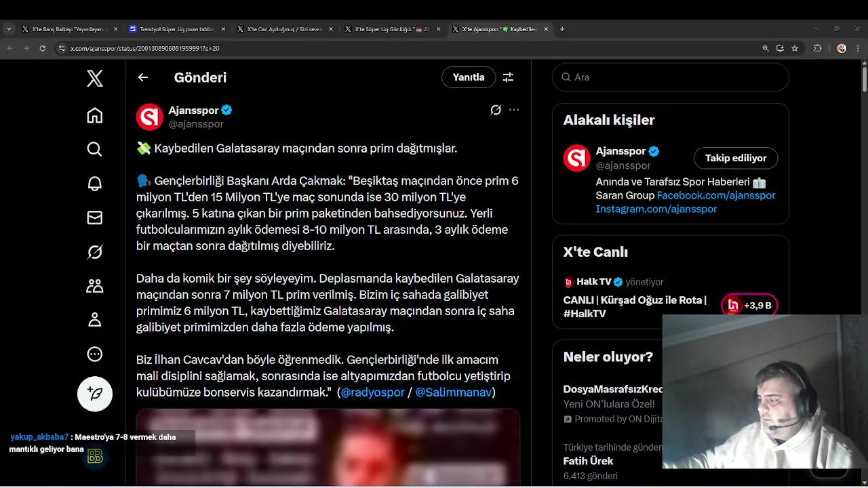Open Grok icon in sidebar
868x488 pixels.
pos(95,252)
